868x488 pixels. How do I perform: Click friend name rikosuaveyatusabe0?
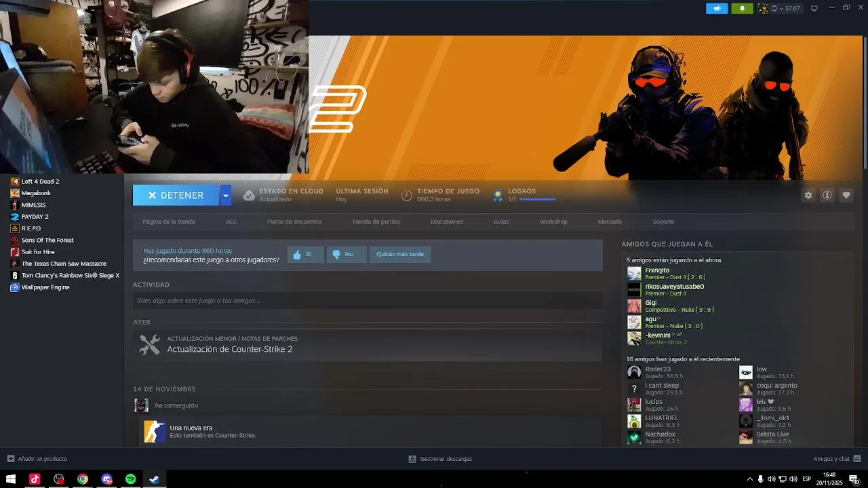[x=675, y=287]
